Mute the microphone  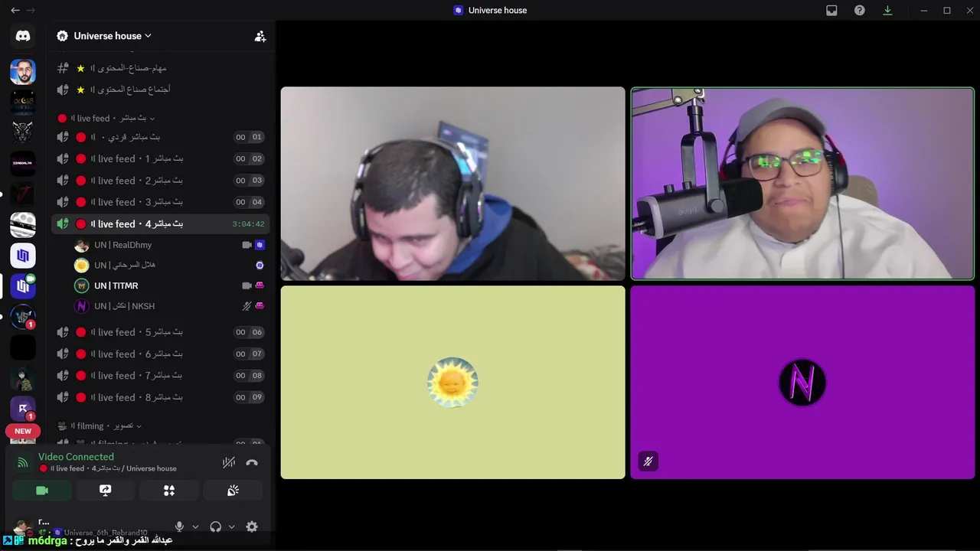click(x=179, y=527)
